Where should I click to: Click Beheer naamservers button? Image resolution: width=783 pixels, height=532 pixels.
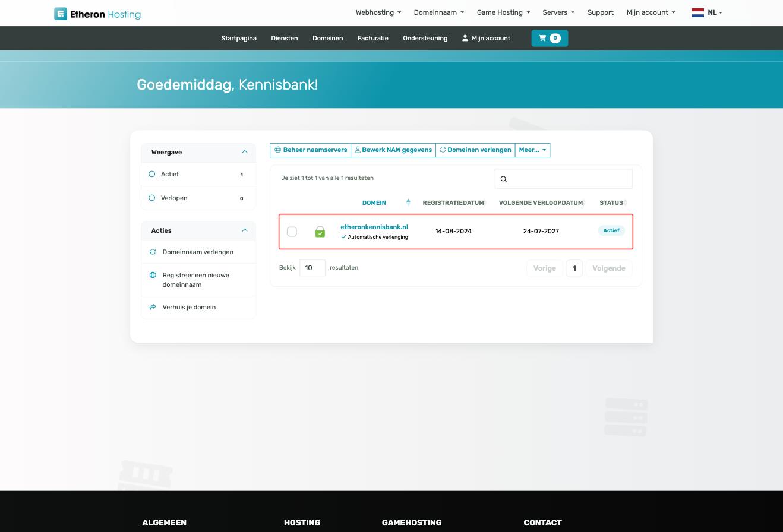coord(310,150)
